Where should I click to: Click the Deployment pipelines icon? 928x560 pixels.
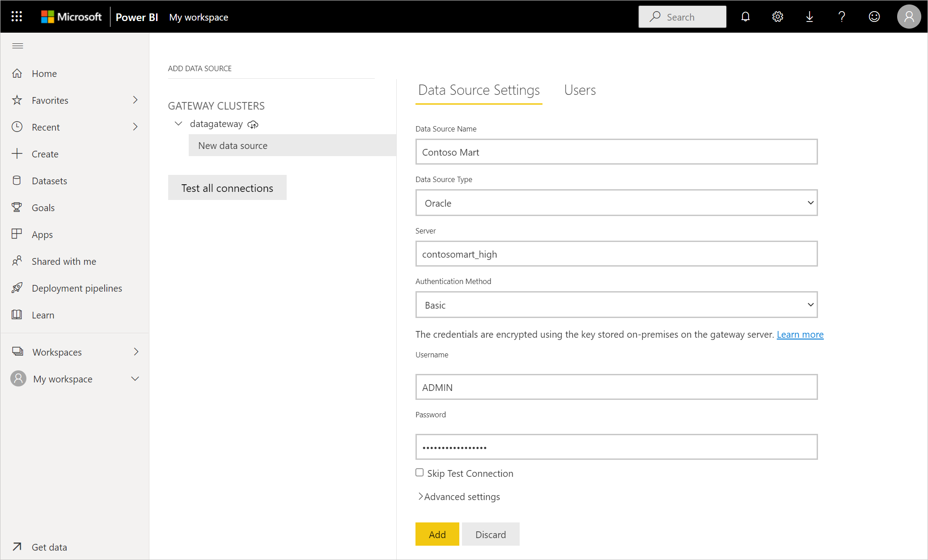pos(17,288)
